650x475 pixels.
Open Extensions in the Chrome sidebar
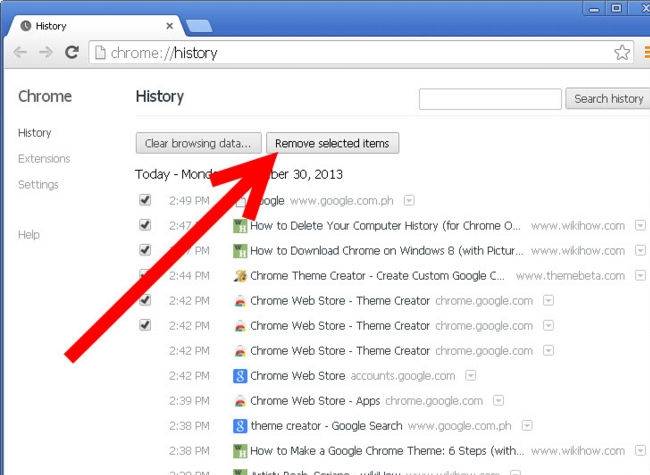click(x=44, y=159)
